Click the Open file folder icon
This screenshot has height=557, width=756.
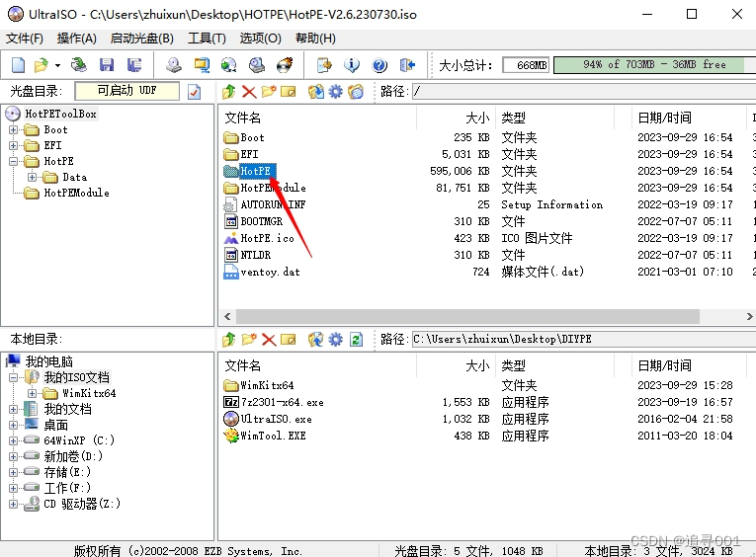pyautogui.click(x=41, y=64)
